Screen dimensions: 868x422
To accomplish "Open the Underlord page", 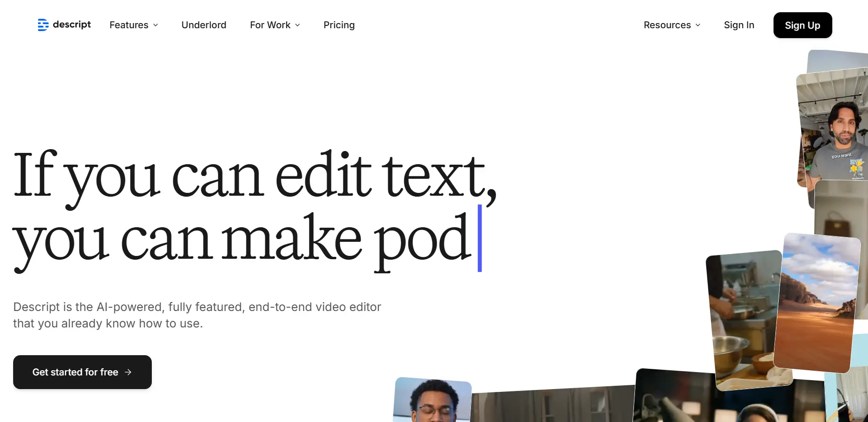I will [x=204, y=25].
